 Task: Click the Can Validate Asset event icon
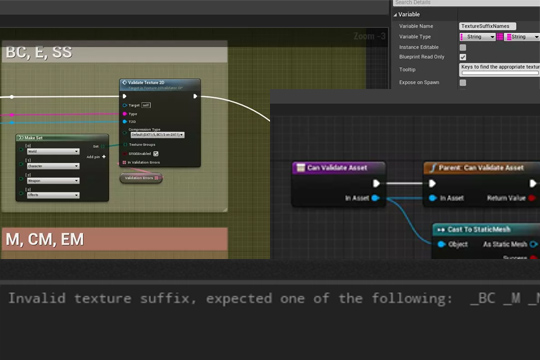point(301,168)
